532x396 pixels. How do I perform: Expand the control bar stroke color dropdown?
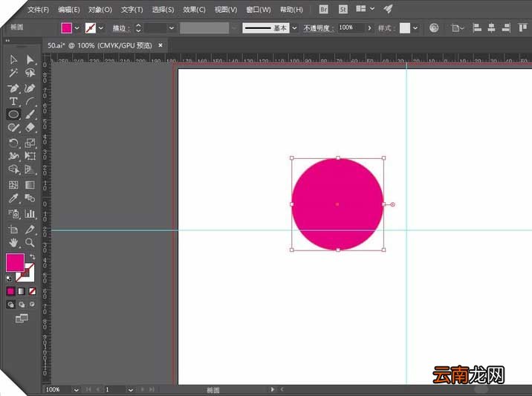coord(101,27)
